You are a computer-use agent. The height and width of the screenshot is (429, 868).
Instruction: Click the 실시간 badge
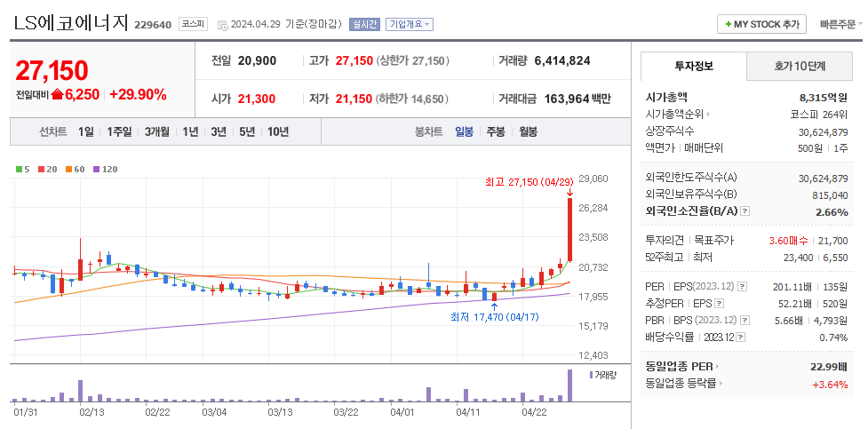click(x=364, y=24)
